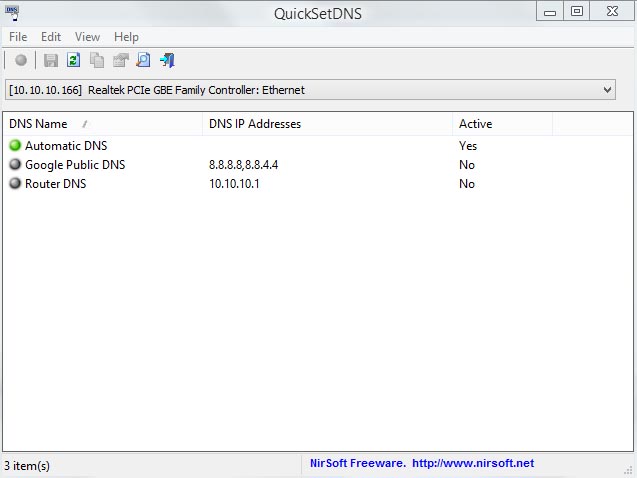Open the Edit menu
The height and width of the screenshot is (478, 637).
point(51,37)
